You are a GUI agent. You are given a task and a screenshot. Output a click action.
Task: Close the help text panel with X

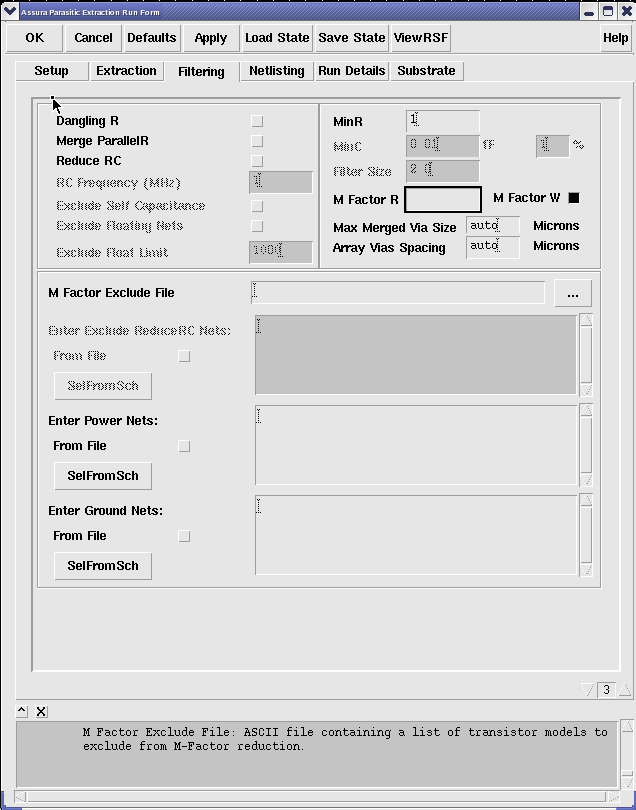(41, 711)
